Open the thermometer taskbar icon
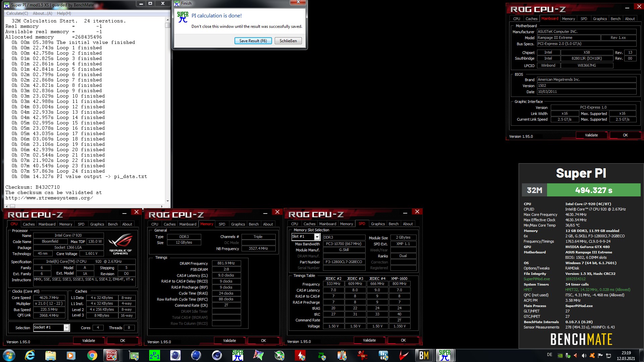The width and height of the screenshot is (644, 362). pyautogui.click(x=342, y=355)
